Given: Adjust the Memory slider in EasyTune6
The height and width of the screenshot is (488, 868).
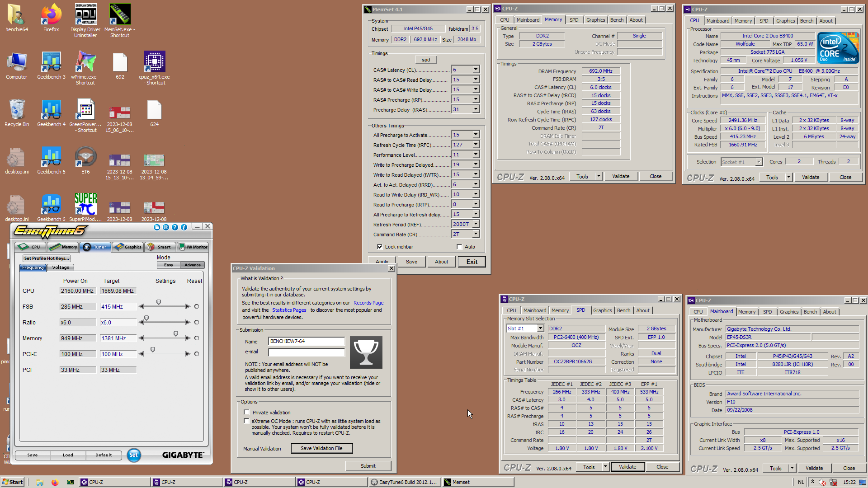Looking at the screenshot, I should point(176,334).
